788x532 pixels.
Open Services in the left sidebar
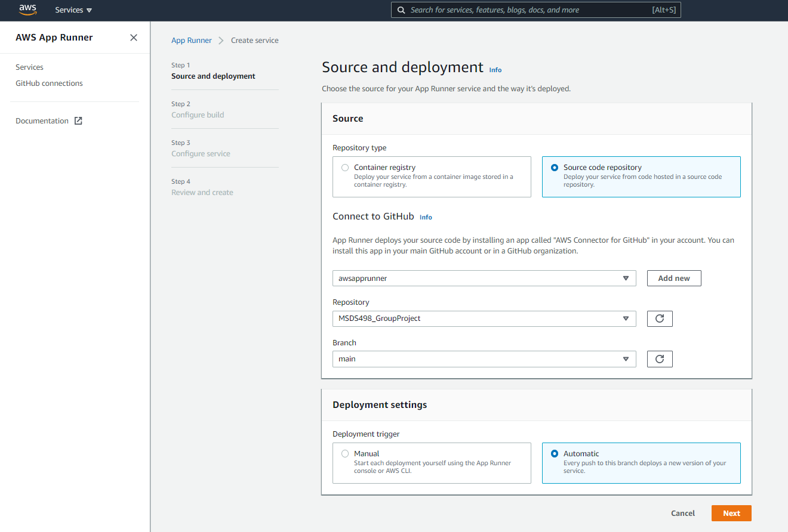tap(29, 67)
